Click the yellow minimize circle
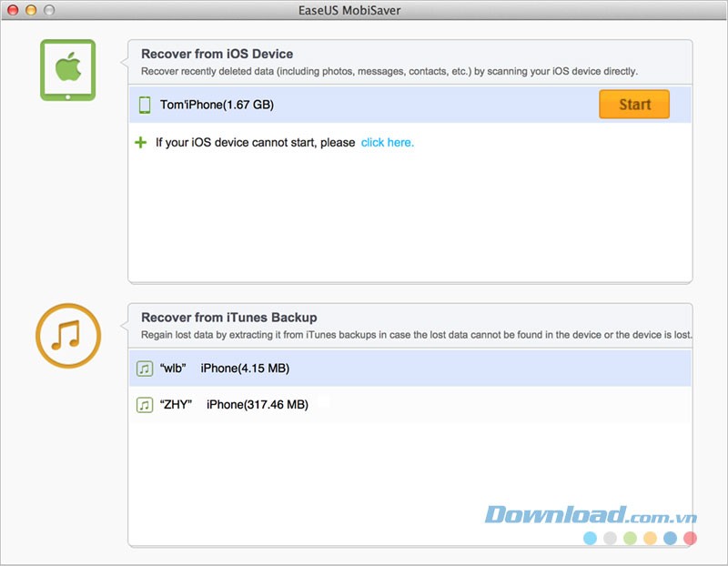Screen dimensions: 728x566 coord(30,9)
